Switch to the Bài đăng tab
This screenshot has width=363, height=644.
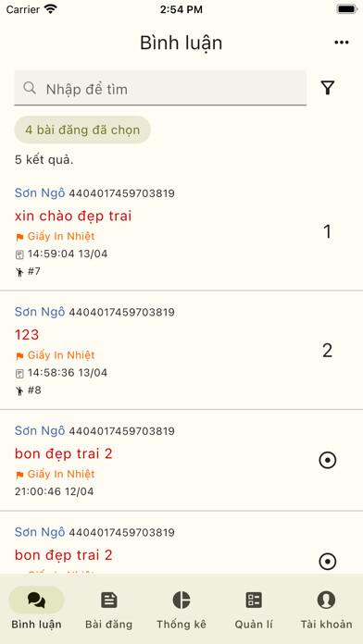click(109, 608)
